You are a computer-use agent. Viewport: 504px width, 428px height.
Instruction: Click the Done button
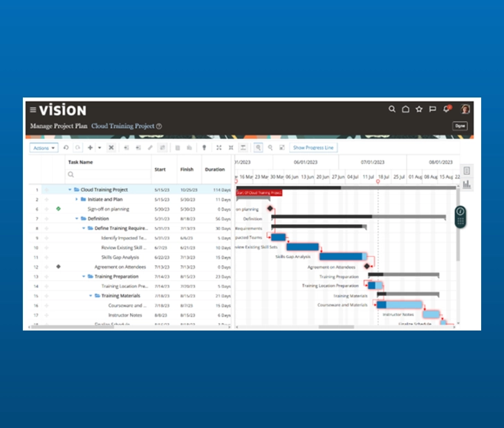point(460,126)
